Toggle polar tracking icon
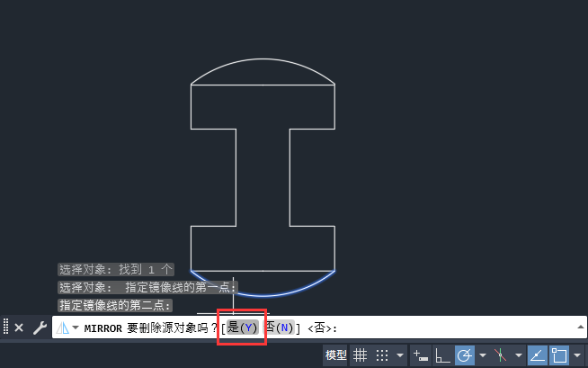Viewport: 588px width, 368px height. [x=465, y=355]
